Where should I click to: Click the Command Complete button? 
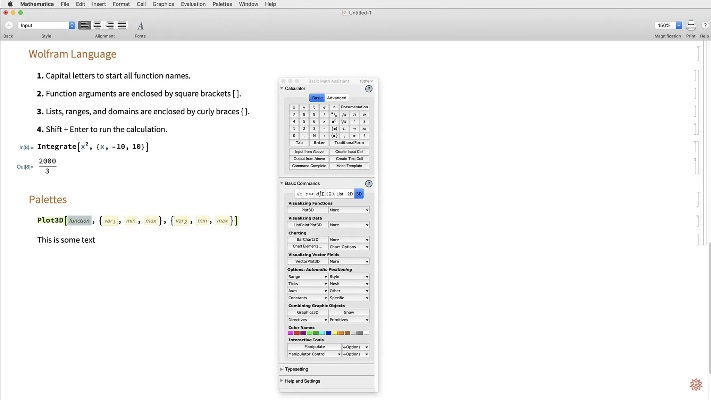point(307,165)
